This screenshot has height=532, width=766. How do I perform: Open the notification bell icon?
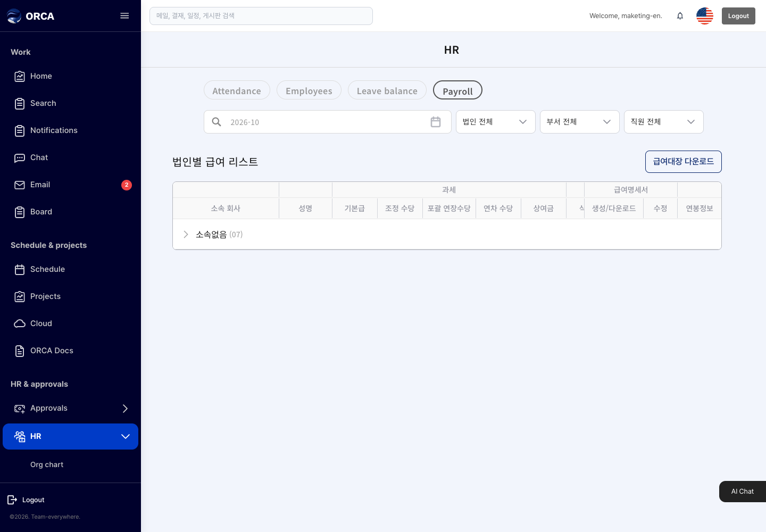click(680, 16)
